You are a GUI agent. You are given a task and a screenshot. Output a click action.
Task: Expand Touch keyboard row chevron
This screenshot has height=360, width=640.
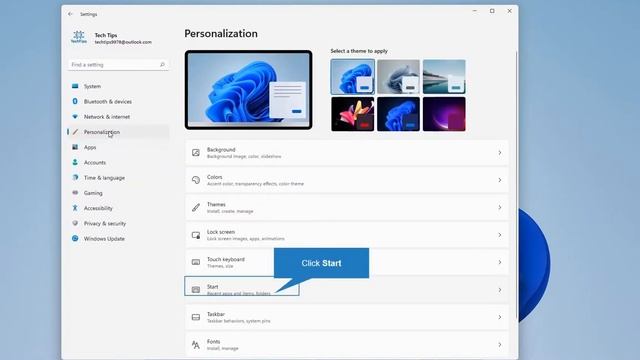click(x=500, y=262)
